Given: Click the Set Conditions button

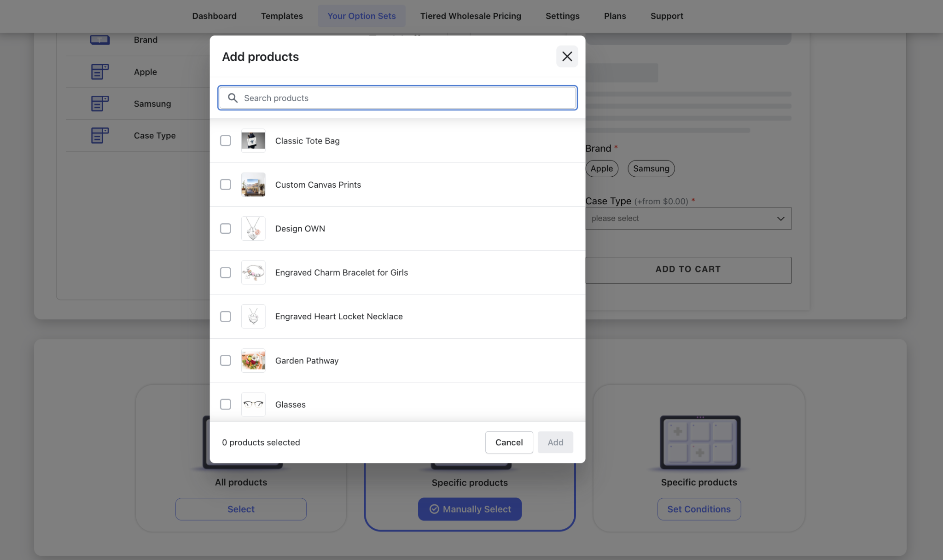Looking at the screenshot, I should [x=699, y=509].
